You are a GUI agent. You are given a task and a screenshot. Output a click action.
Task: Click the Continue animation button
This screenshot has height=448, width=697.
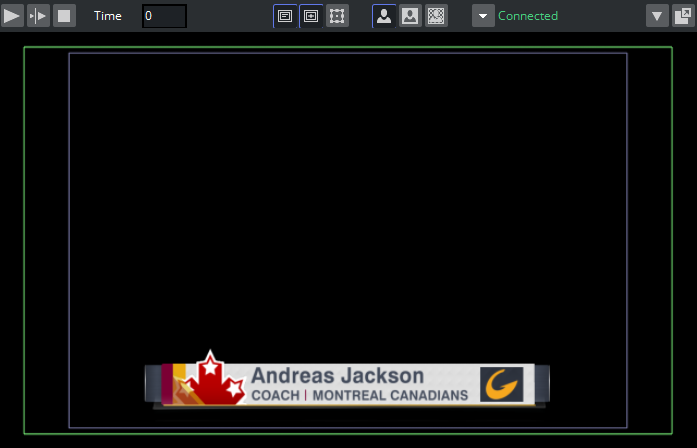point(38,16)
